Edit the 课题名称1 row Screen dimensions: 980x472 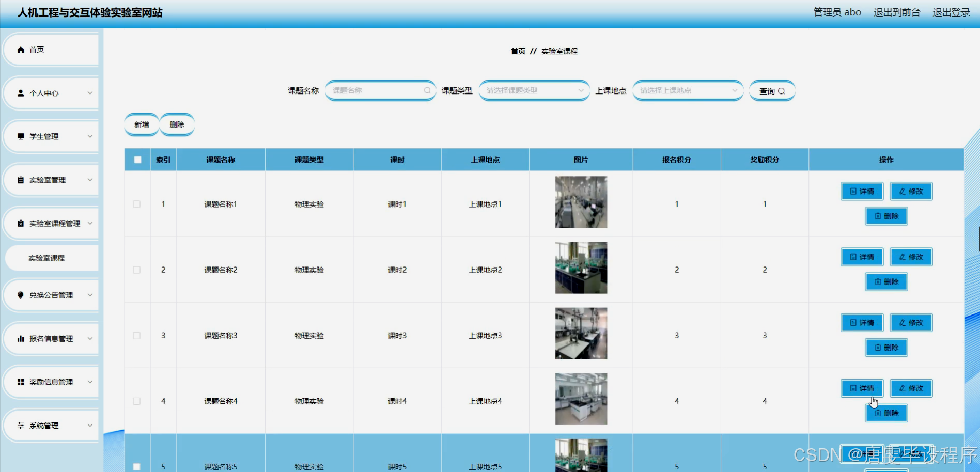(x=911, y=191)
